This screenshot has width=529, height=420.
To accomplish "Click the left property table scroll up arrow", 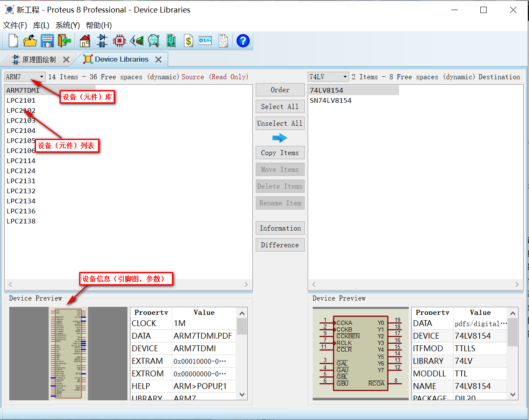I will 242,313.
